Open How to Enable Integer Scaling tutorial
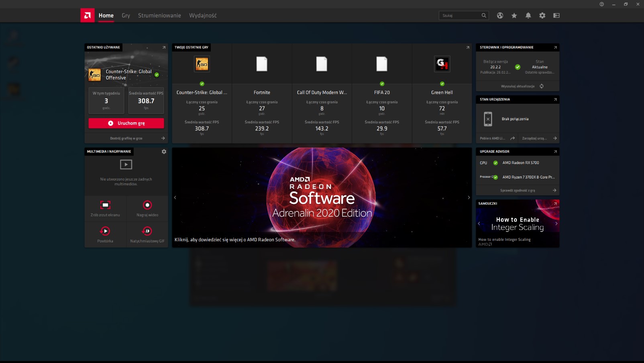 (x=518, y=224)
